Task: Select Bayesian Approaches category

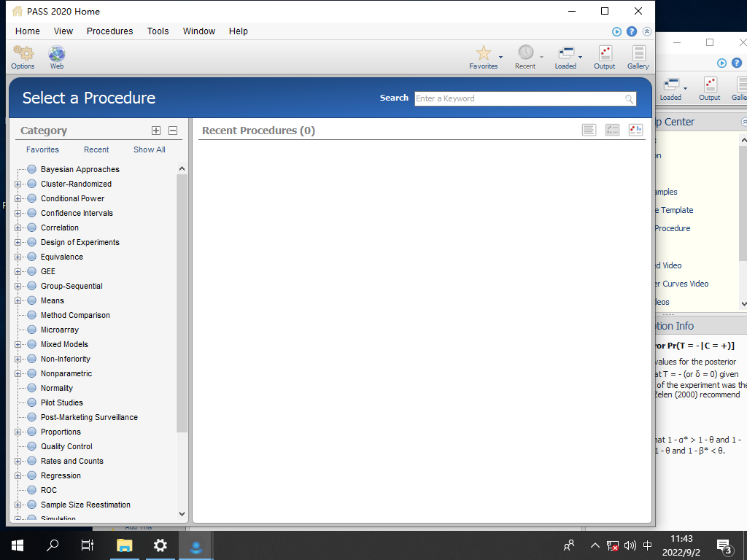Action: tap(80, 169)
